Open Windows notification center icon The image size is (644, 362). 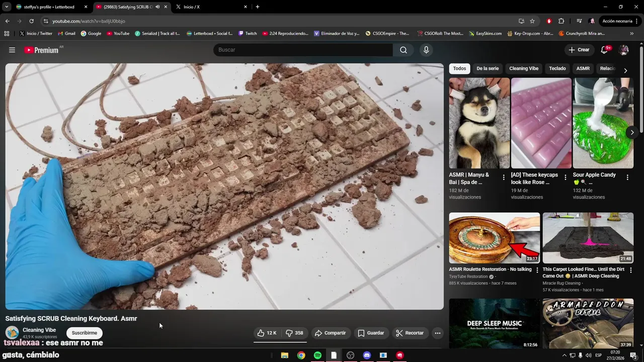[x=633, y=355]
